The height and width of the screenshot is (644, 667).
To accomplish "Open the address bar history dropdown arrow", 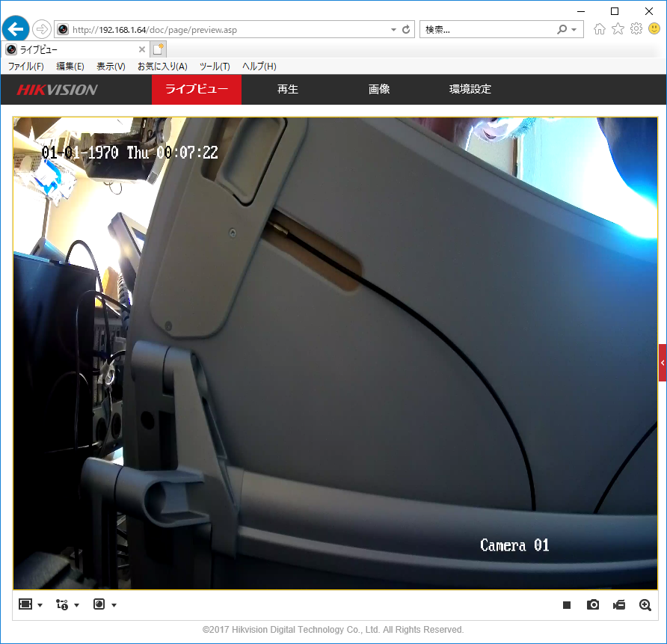I will click(x=393, y=30).
